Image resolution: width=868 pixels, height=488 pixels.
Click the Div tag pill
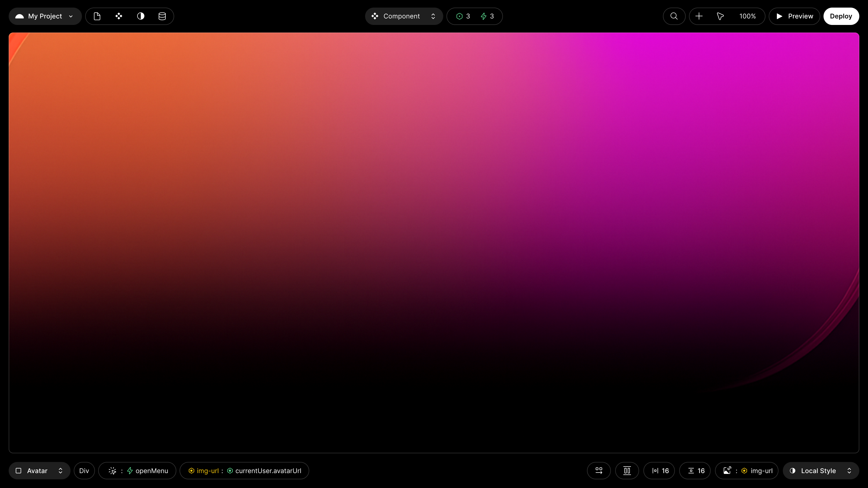tap(84, 470)
